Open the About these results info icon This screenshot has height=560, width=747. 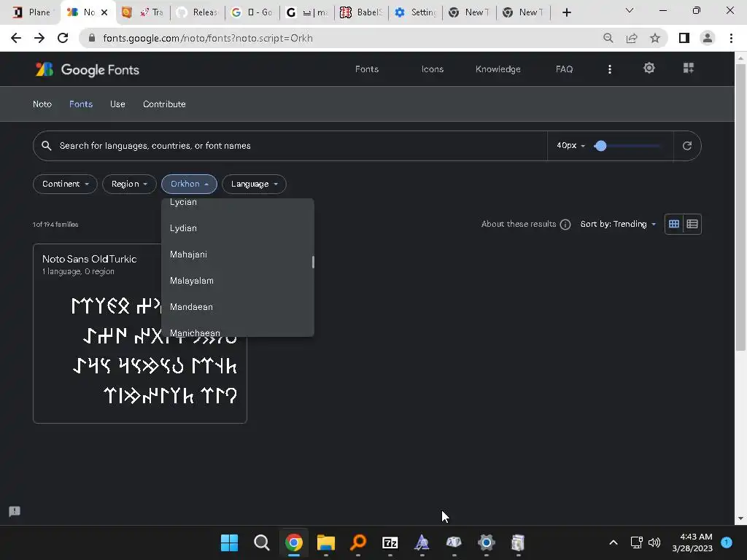[565, 225]
